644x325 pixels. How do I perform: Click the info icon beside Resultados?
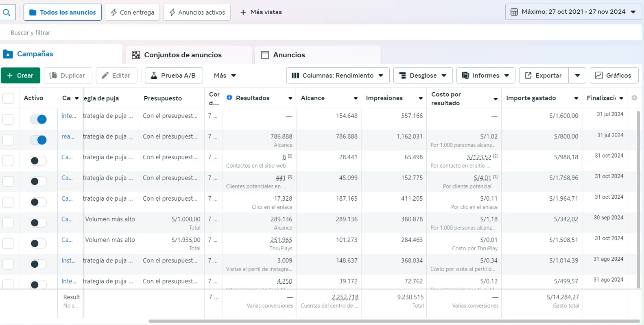[229, 97]
